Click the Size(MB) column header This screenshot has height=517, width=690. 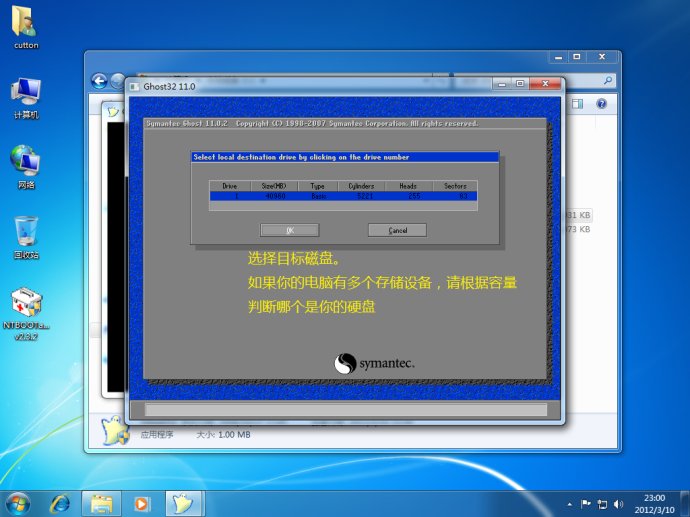274,186
